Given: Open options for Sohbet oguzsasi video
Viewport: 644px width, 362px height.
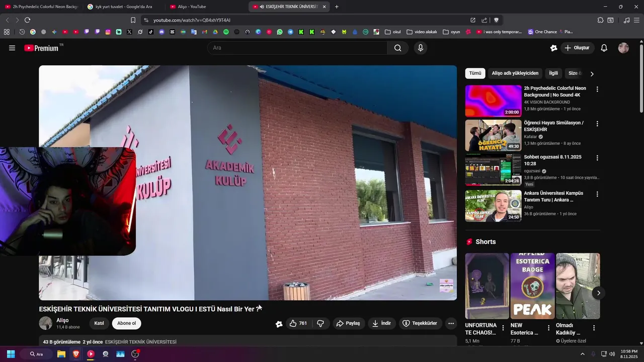Looking at the screenshot, I should pyautogui.click(x=597, y=158).
